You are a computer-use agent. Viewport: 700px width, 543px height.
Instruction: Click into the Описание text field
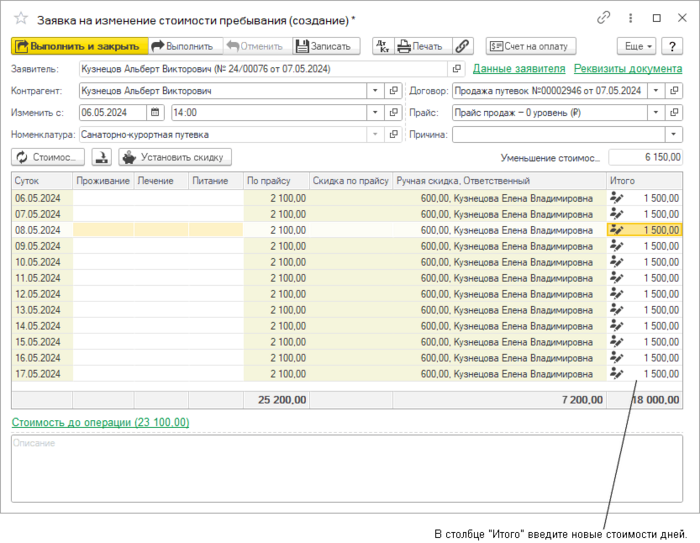pyautogui.click(x=347, y=467)
